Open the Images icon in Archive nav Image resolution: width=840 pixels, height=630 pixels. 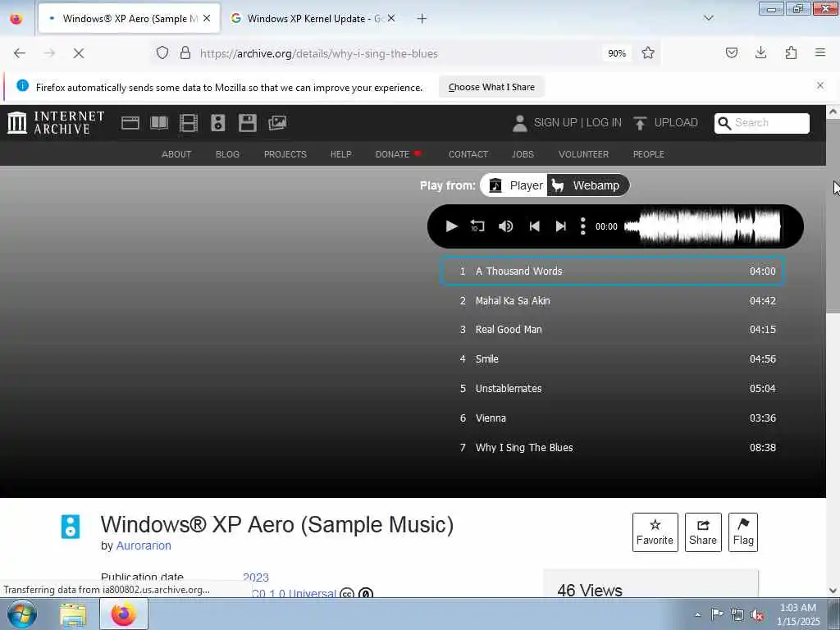[277, 123]
